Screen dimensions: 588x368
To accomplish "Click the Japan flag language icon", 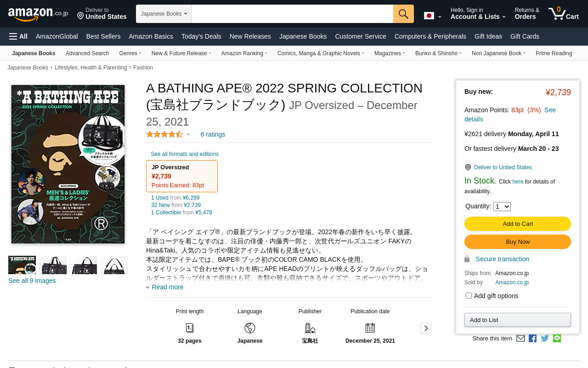I will tap(429, 16).
